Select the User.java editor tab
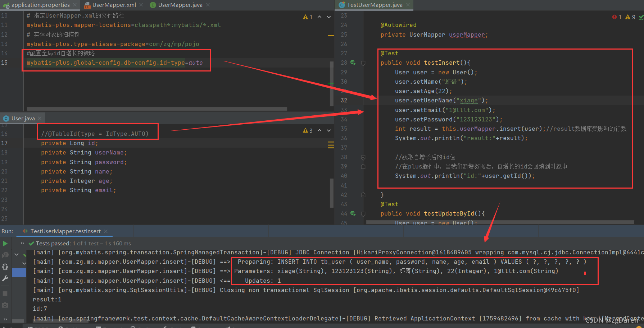 click(23, 118)
